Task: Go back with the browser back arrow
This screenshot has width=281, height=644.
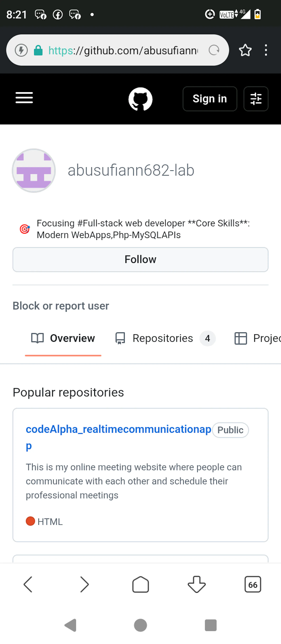Action: pyautogui.click(x=28, y=584)
